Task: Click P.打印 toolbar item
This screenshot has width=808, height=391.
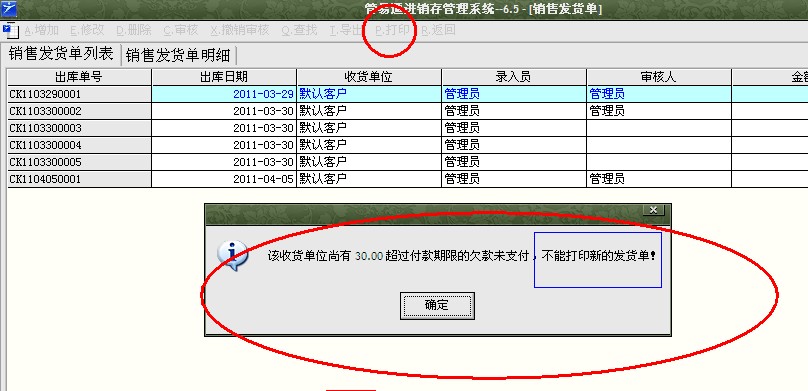Action: point(392,30)
